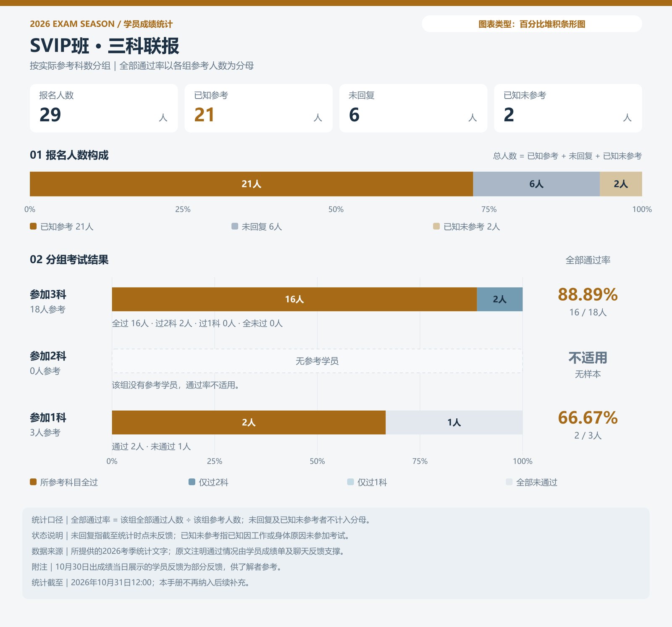Screen dimensions: 672x627
Task: Click the 1人 light segment in 参加1科 row
Action: [x=454, y=422]
